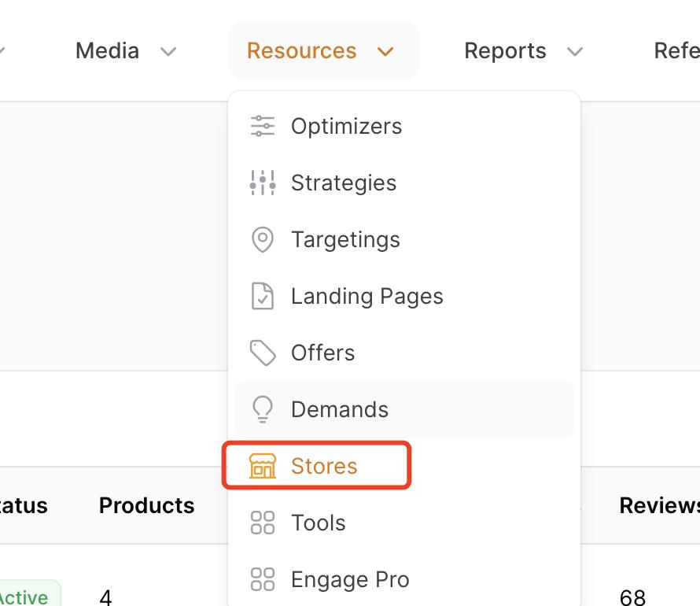The height and width of the screenshot is (606, 700).
Task: Click the lightbulb icon beside Demands
Action: click(x=262, y=409)
